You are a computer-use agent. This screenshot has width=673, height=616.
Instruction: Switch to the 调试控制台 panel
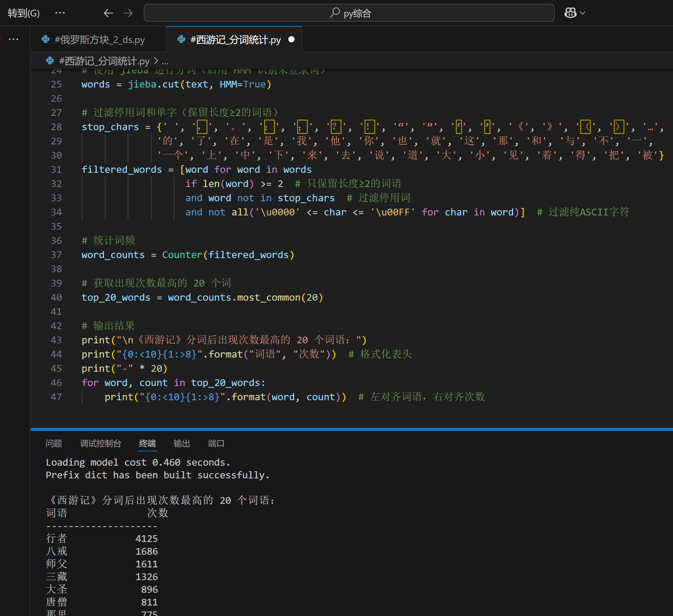tap(101, 444)
